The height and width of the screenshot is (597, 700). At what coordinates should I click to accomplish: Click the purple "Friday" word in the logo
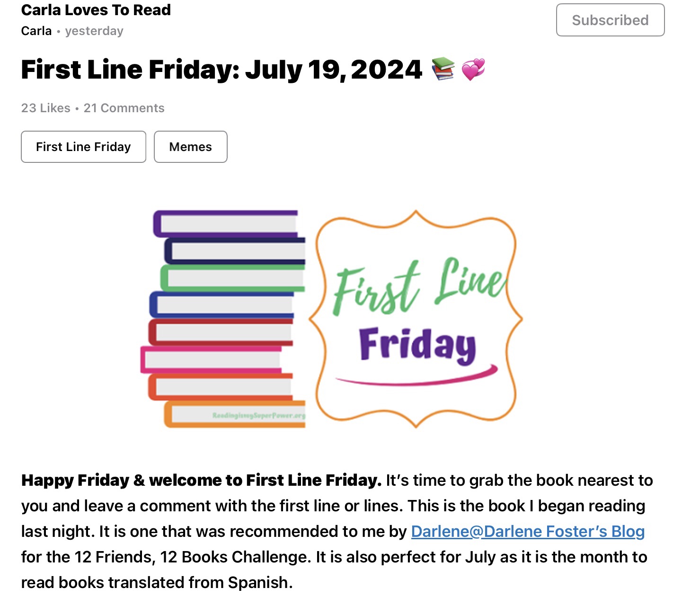click(x=417, y=345)
